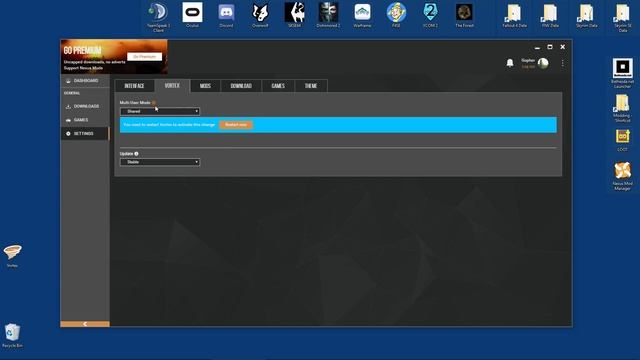The width and height of the screenshot is (640, 360).
Task: Click the Multi-User Mode info icon
Action: coord(154,102)
